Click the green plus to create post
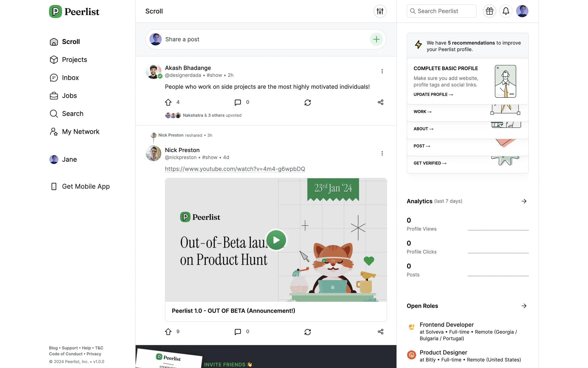Viewport: 588px width, 368px height. 376,39
